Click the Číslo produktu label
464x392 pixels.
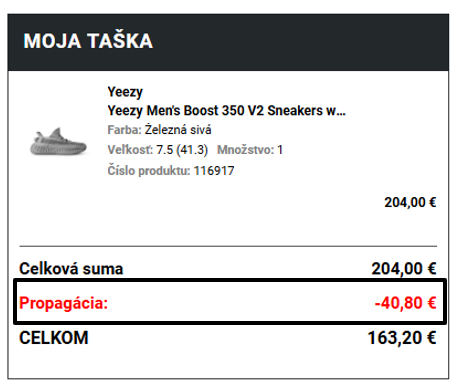pyautogui.click(x=149, y=171)
